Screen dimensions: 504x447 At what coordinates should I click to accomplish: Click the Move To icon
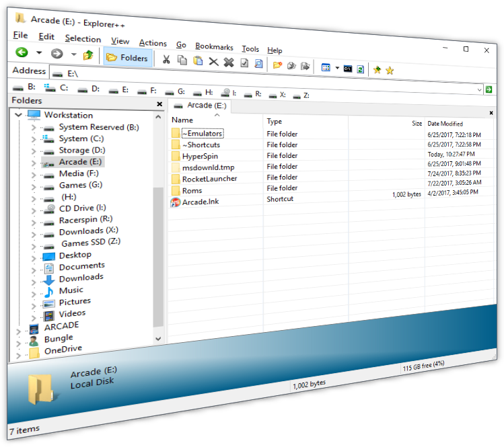pos(305,67)
